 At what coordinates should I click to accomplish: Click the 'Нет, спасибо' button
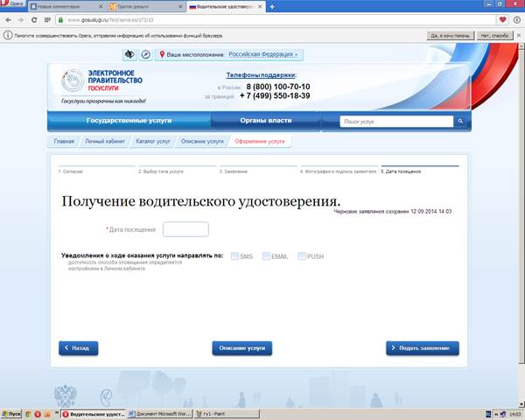(x=495, y=36)
